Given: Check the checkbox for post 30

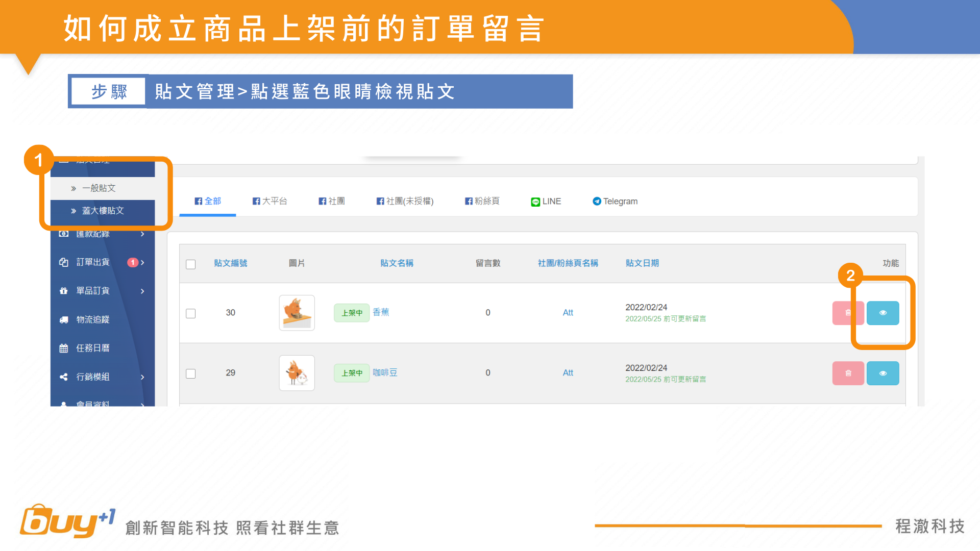Looking at the screenshot, I should (191, 313).
